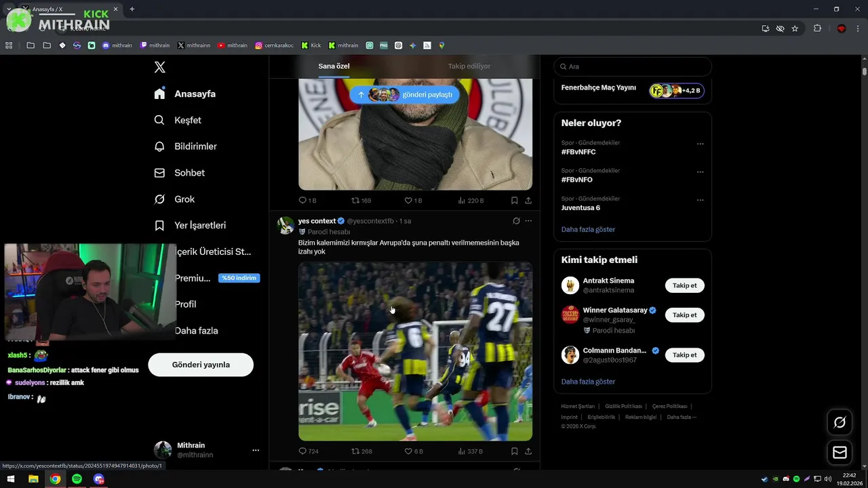Click the Ara search field
This screenshot has height=488, width=868.
click(x=633, y=66)
